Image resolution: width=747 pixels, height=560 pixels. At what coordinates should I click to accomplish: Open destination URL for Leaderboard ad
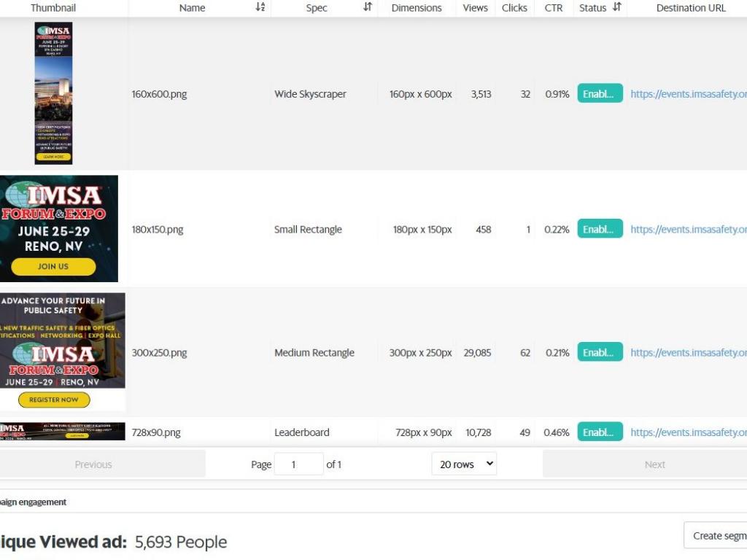(x=688, y=432)
